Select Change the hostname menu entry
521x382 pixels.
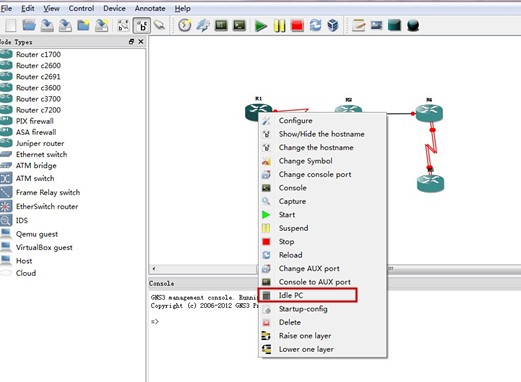322,147
